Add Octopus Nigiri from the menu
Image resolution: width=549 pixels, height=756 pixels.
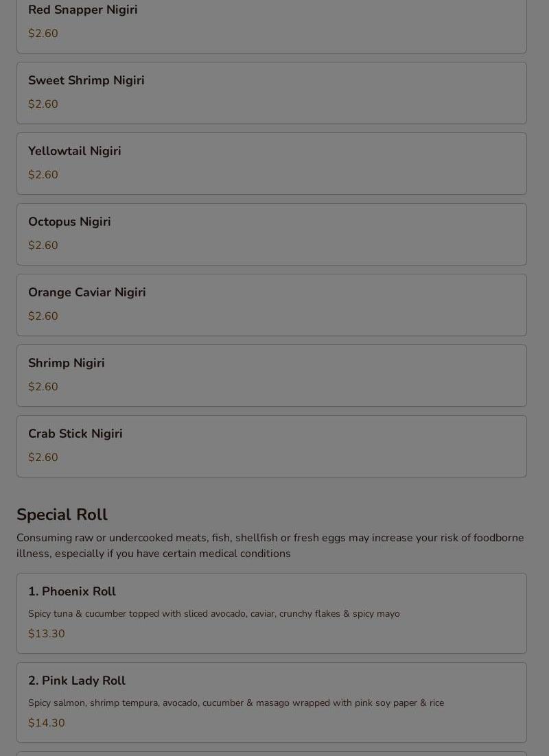pyautogui.click(x=271, y=234)
